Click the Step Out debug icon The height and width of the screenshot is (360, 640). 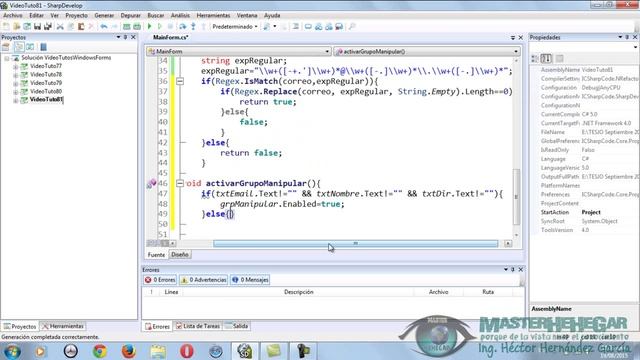pyautogui.click(x=203, y=27)
